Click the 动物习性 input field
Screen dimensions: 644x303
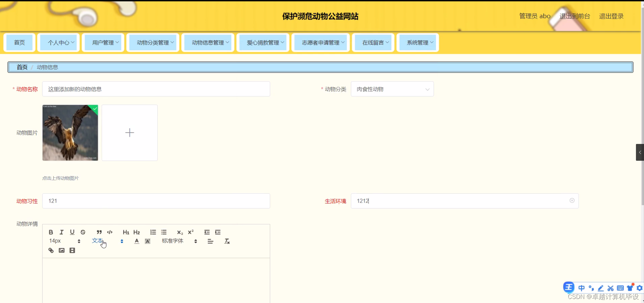[x=156, y=201]
